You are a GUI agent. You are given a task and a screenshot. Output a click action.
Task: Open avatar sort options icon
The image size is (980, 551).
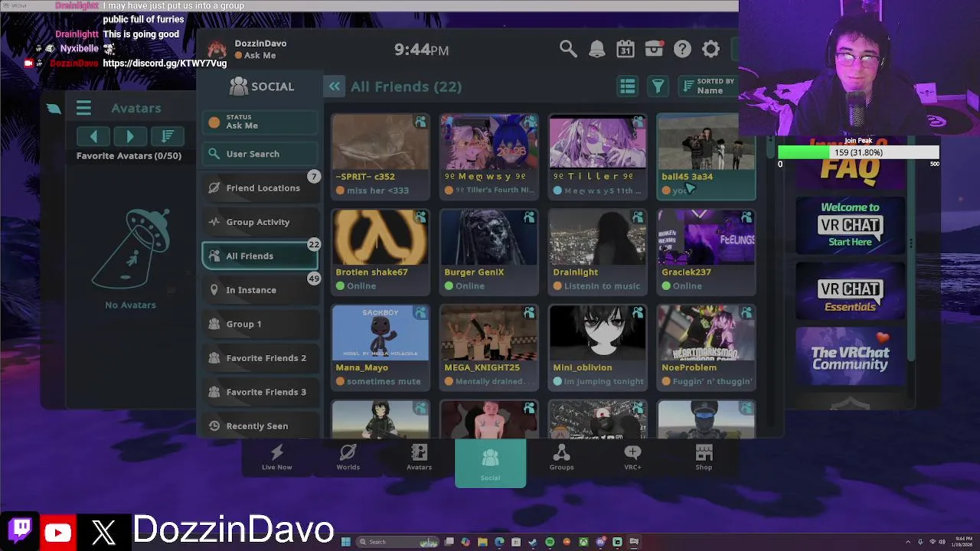pos(167,136)
